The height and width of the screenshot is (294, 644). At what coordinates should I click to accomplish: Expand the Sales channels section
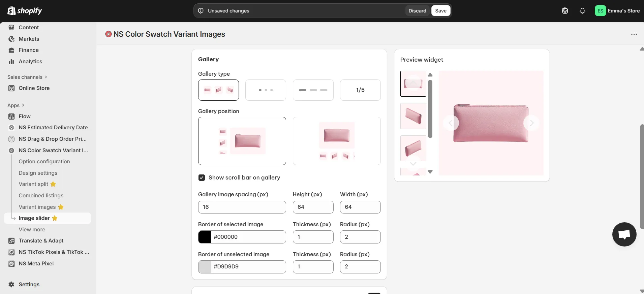point(27,77)
